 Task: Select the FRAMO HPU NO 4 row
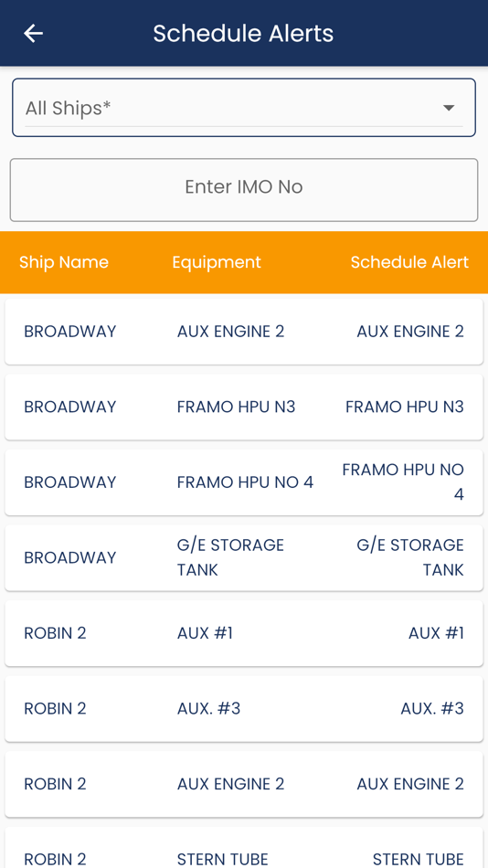click(x=244, y=482)
